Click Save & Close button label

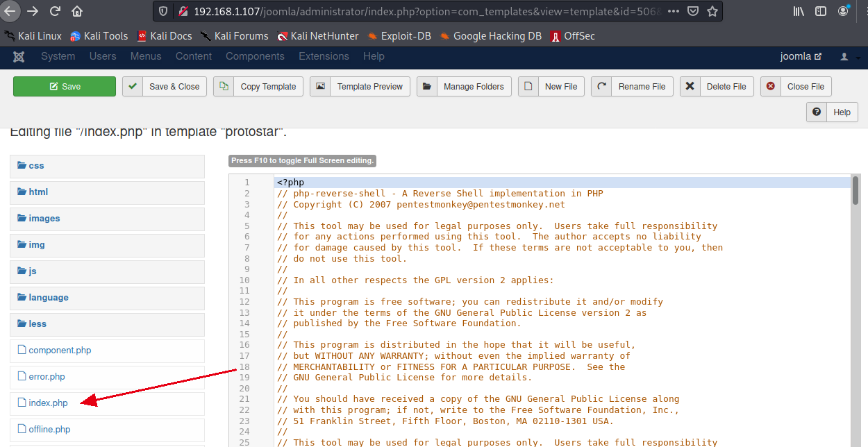click(174, 87)
